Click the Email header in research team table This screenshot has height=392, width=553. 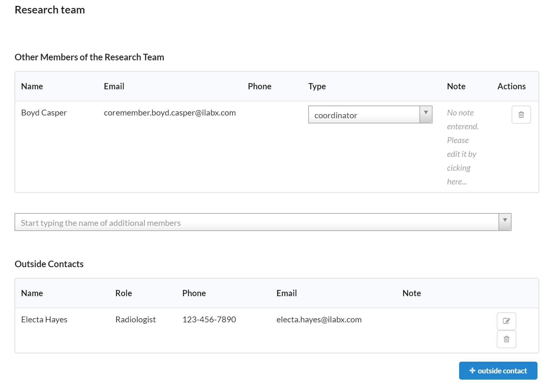click(114, 87)
